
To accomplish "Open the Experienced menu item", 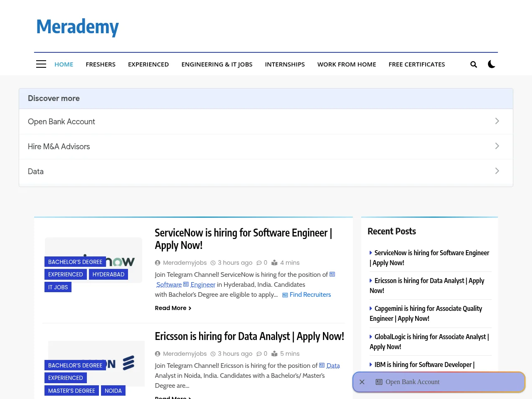I will [x=148, y=64].
